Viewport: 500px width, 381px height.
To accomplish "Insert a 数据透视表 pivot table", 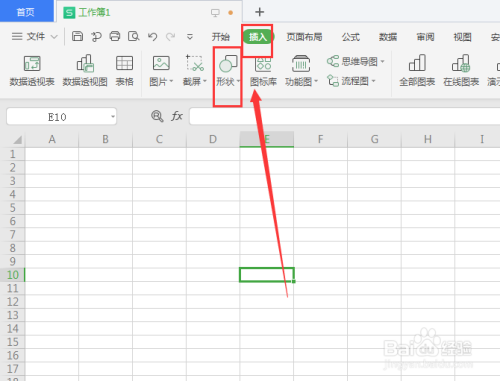I will coord(32,71).
